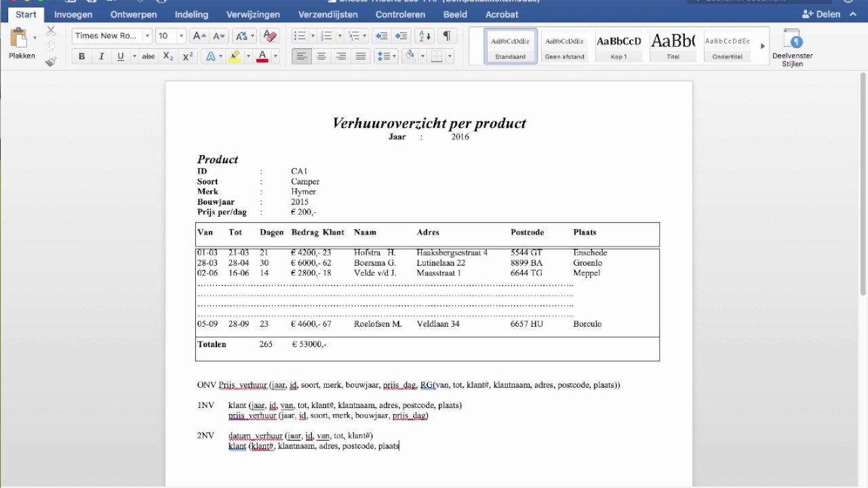Decrease font size with the A-down icon
Image resolution: width=868 pixels, height=488 pixels.
click(x=219, y=36)
